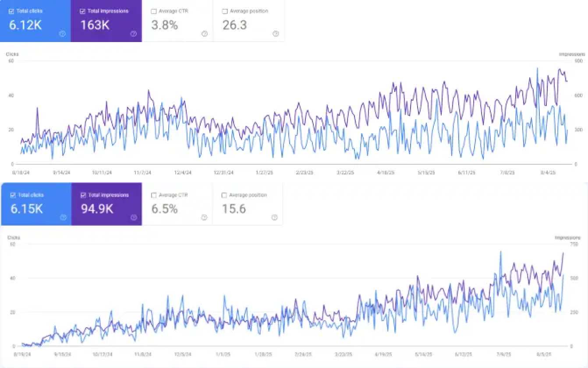The image size is (588, 368).
Task: Open help tooltip on top Average CTR card
Action: (205, 33)
